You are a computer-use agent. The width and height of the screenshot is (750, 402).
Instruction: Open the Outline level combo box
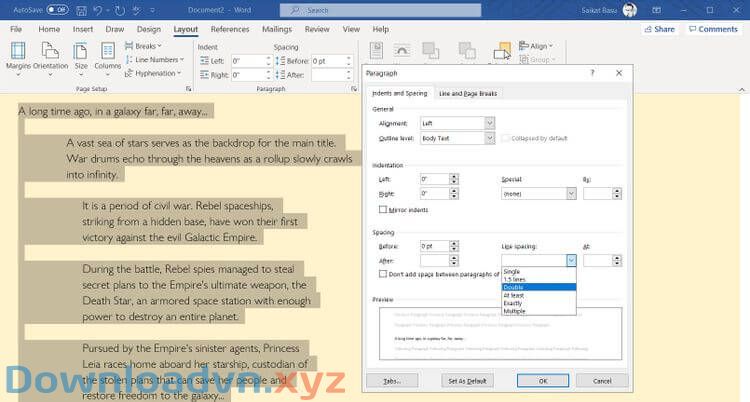[457, 138]
